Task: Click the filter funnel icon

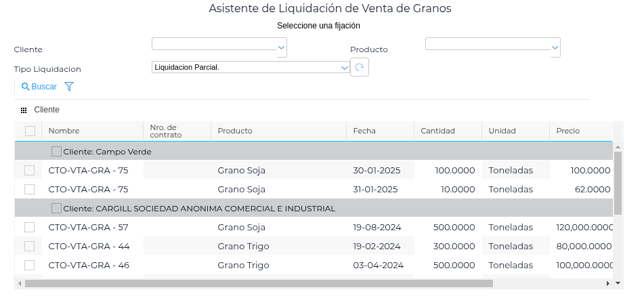Action: [68, 87]
